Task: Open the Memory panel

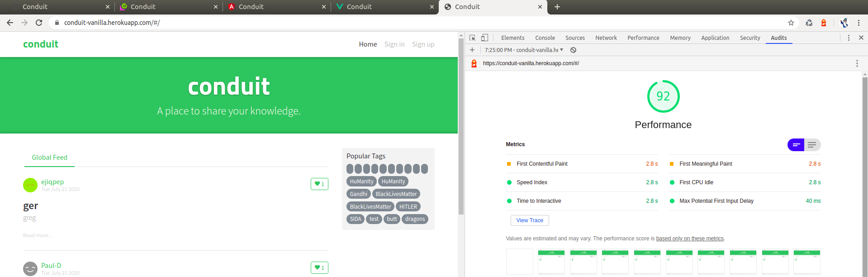Action: tap(680, 38)
